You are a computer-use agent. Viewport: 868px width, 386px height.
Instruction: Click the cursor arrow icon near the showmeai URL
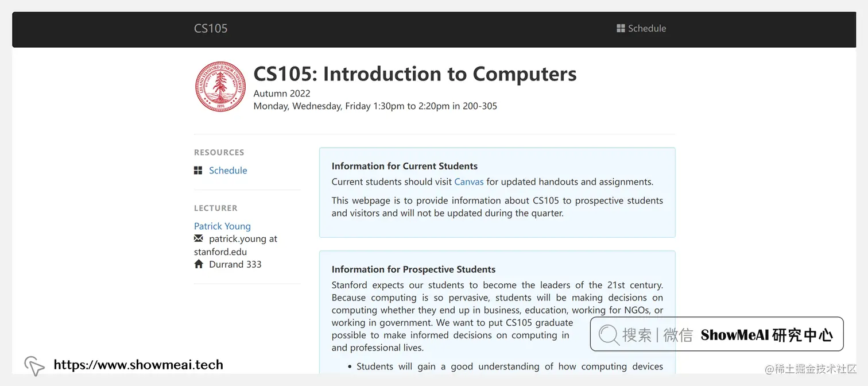(34, 365)
